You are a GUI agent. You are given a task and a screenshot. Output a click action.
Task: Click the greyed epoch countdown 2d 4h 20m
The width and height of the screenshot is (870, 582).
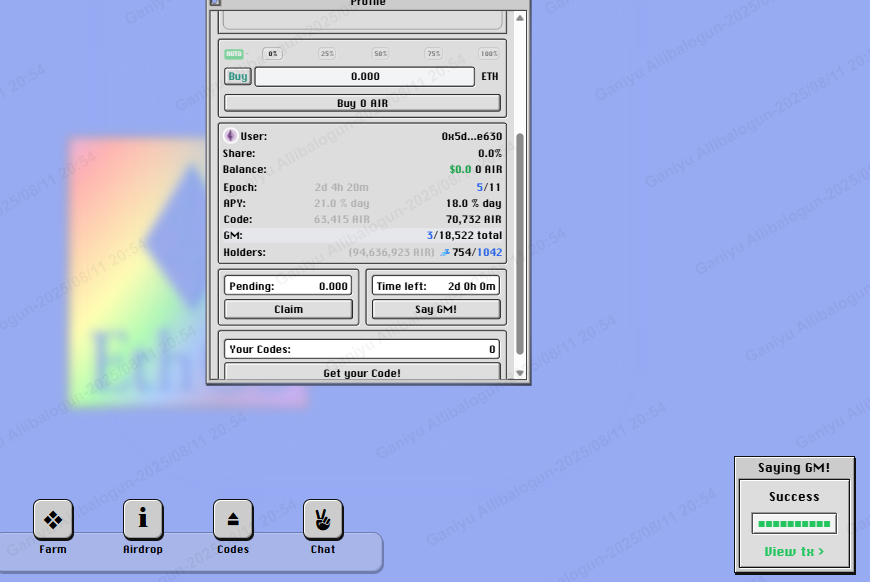tap(342, 188)
